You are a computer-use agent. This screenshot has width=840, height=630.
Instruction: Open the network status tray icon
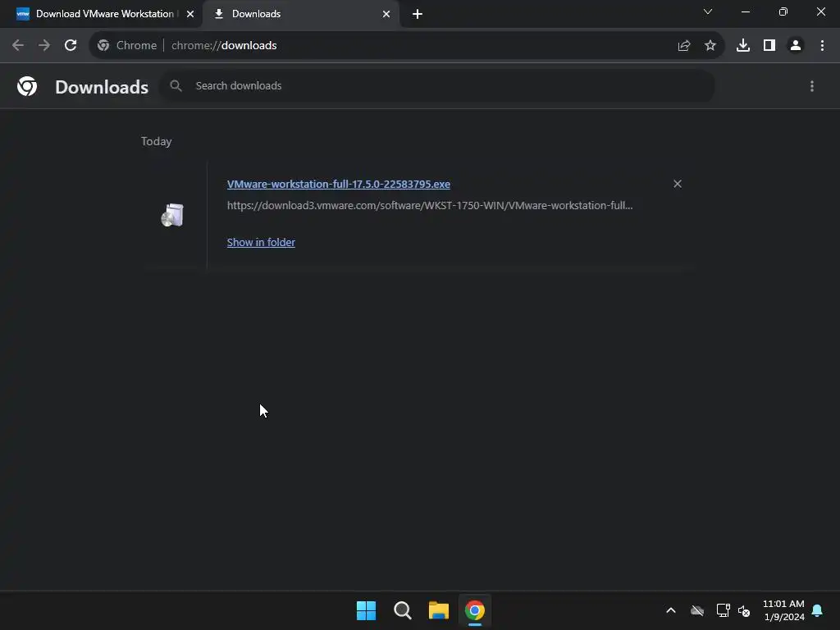724,610
